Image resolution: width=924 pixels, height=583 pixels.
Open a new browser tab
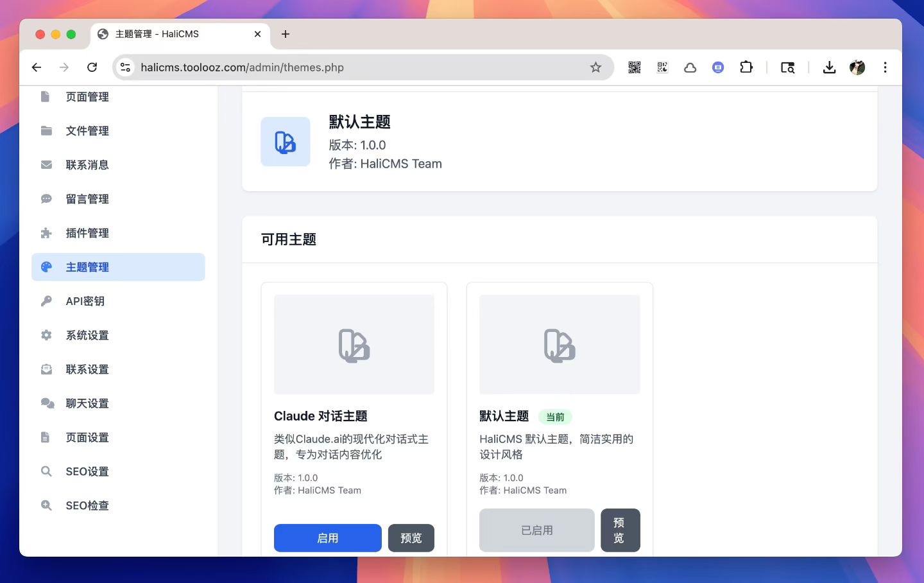click(x=286, y=34)
